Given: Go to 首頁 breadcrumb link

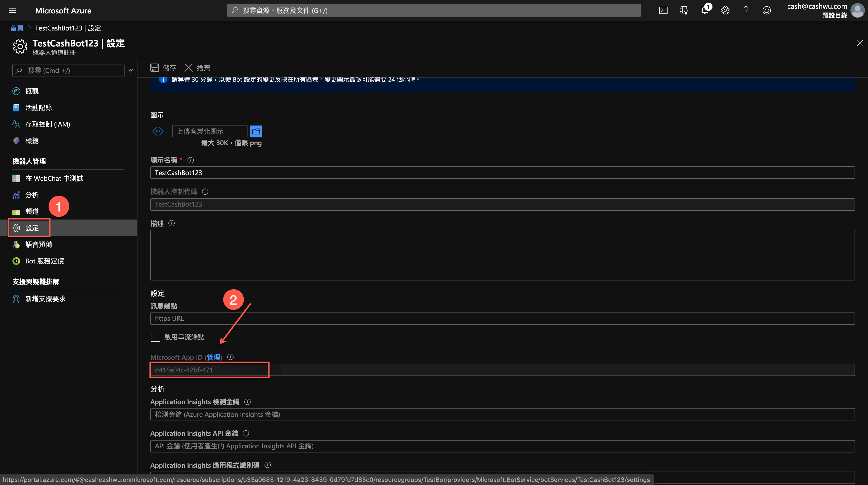Looking at the screenshot, I should (17, 28).
